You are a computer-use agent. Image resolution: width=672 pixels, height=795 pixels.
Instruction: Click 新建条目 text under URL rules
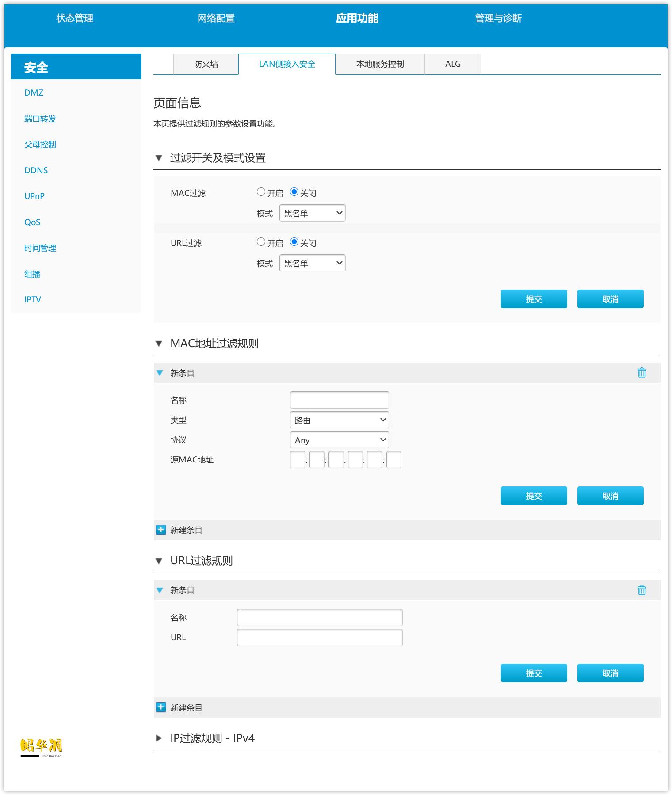(x=186, y=707)
